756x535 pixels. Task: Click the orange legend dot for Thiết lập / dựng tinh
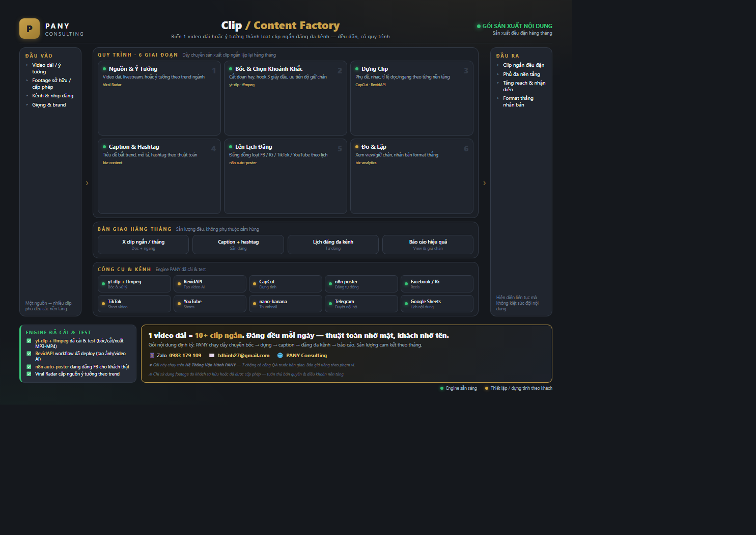[x=487, y=388]
